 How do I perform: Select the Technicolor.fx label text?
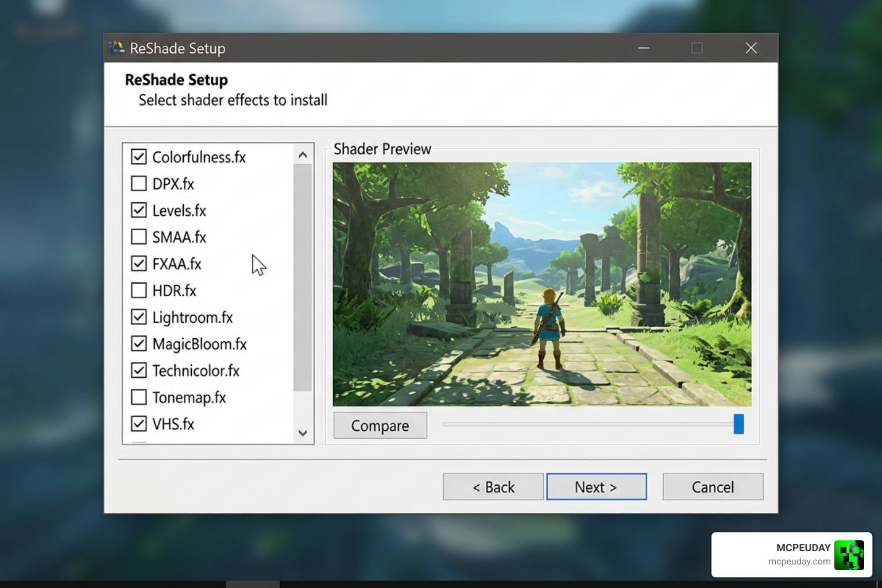(x=196, y=370)
